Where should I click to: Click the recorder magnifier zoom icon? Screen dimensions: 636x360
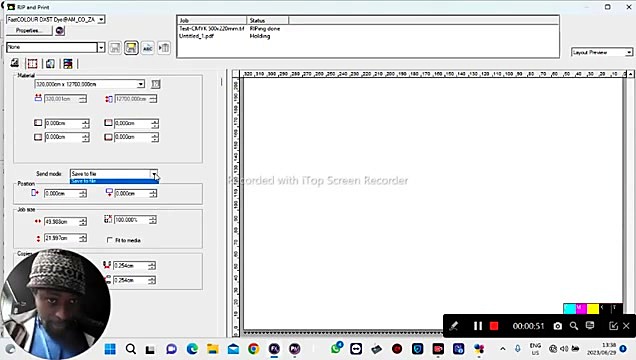click(574, 326)
